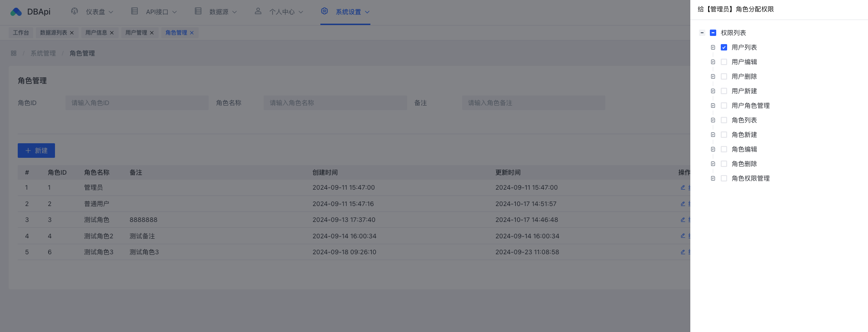The width and height of the screenshot is (868, 332).
Task: Click the 数据源 database icon
Action: [x=198, y=11]
